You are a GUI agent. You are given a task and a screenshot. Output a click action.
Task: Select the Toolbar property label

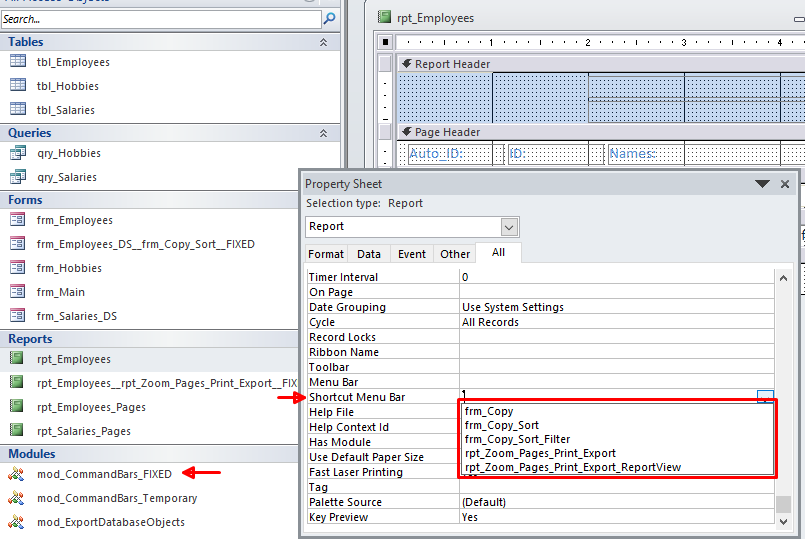pos(329,367)
